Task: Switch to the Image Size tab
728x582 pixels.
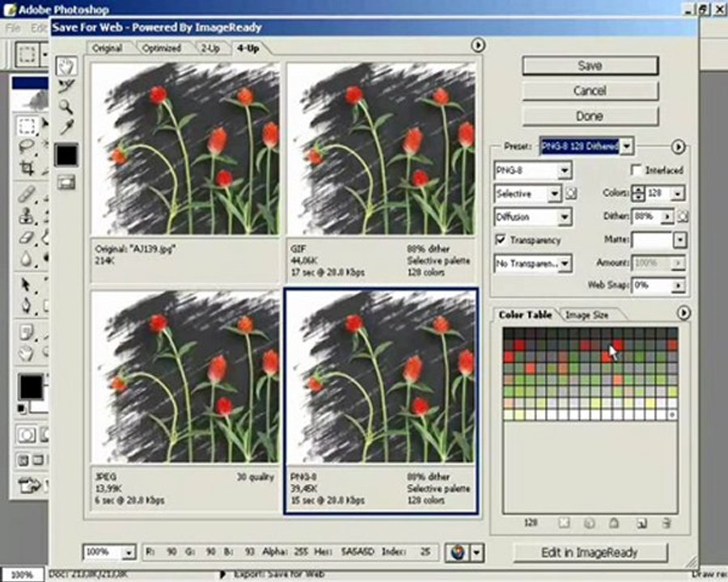Action: [587, 315]
